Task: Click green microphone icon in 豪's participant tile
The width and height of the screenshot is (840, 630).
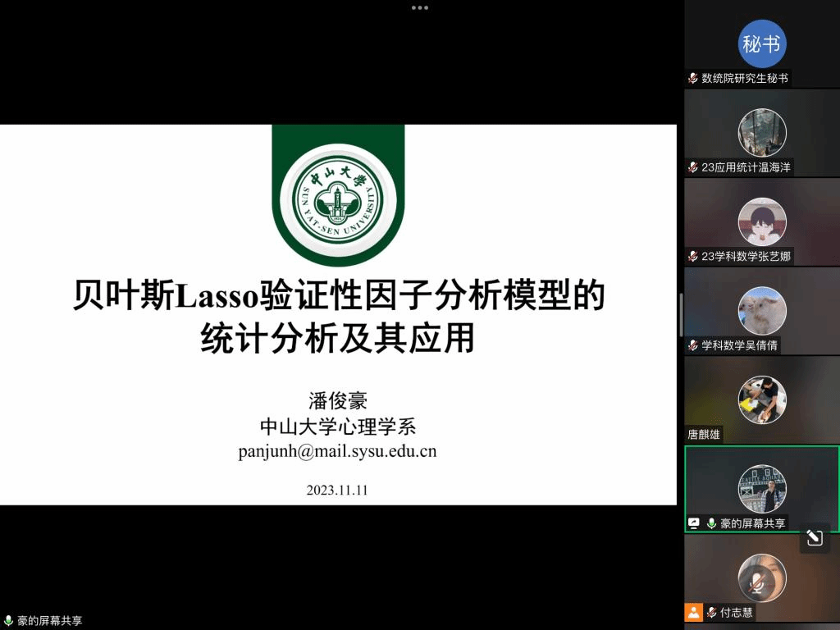Action: click(x=711, y=523)
